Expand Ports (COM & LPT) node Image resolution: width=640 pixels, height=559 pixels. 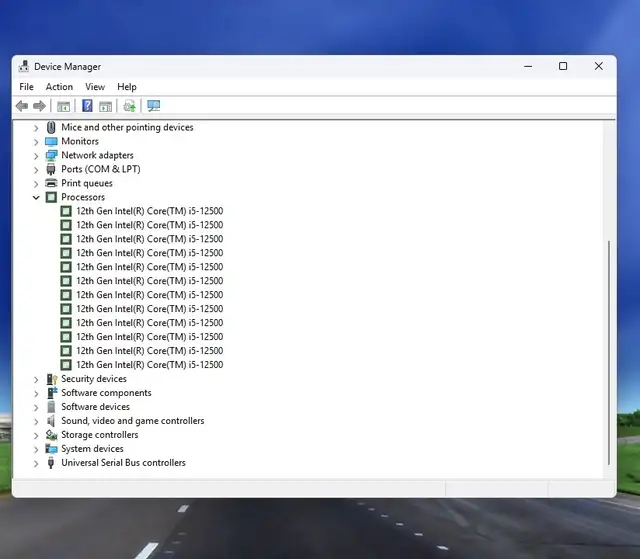36,170
